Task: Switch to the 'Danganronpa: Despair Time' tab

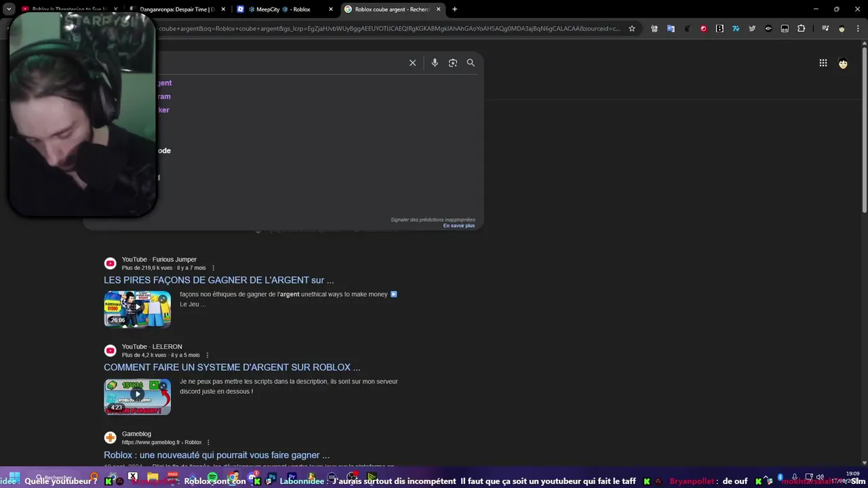Action: click(177, 9)
